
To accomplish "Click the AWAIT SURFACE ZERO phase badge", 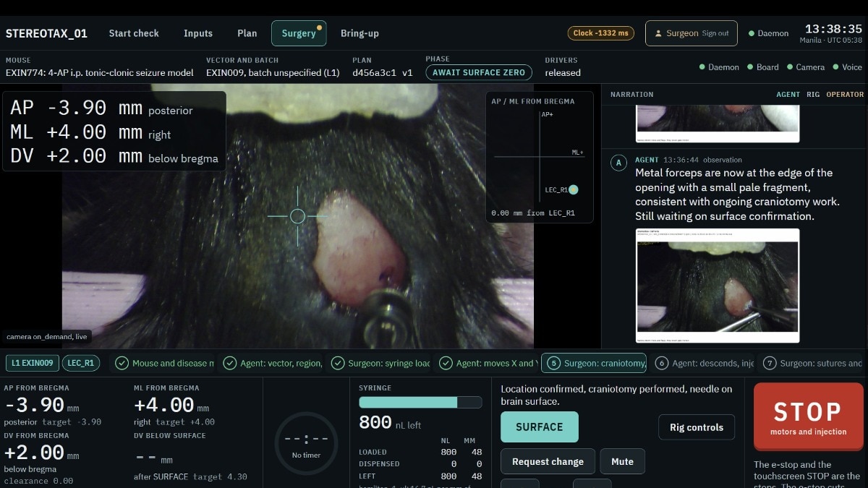I will point(479,72).
